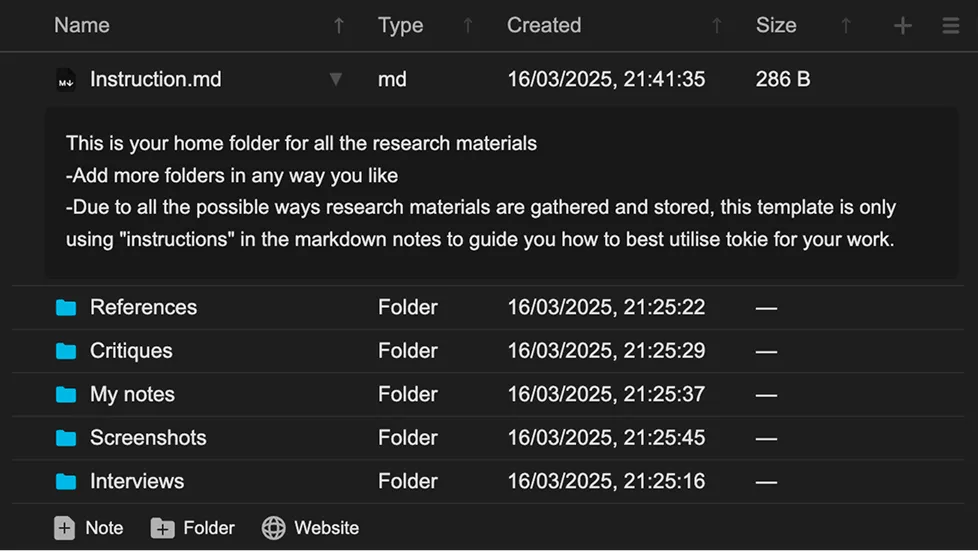Create a new Folder
Image resolution: width=978 pixels, height=551 pixels.
(192, 528)
